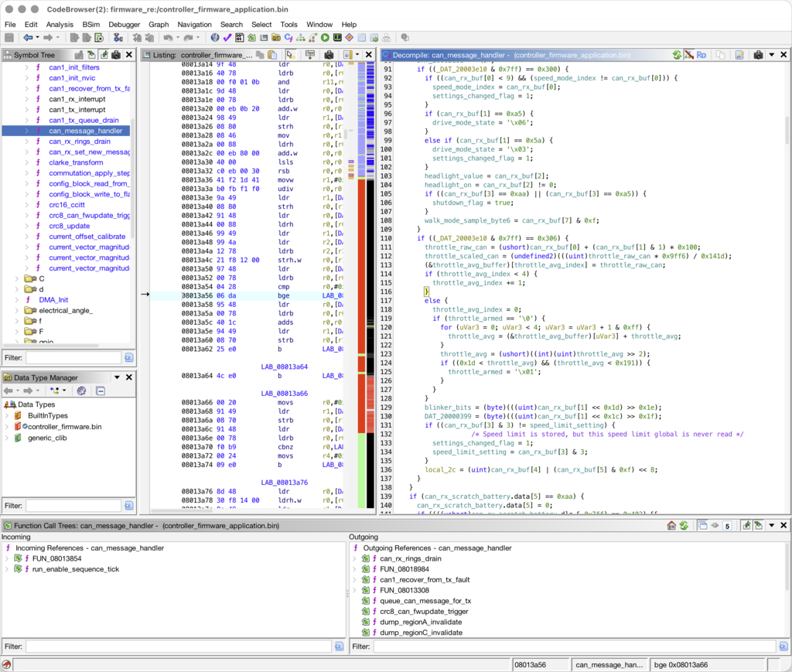The image size is (792, 672).
Task: Click the Save program toolbar icon
Action: click(9, 38)
